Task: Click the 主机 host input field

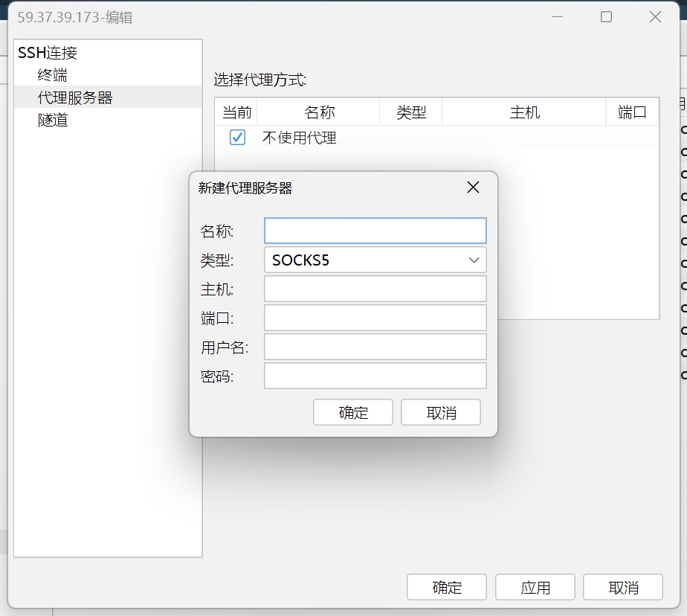Action: pyautogui.click(x=375, y=289)
